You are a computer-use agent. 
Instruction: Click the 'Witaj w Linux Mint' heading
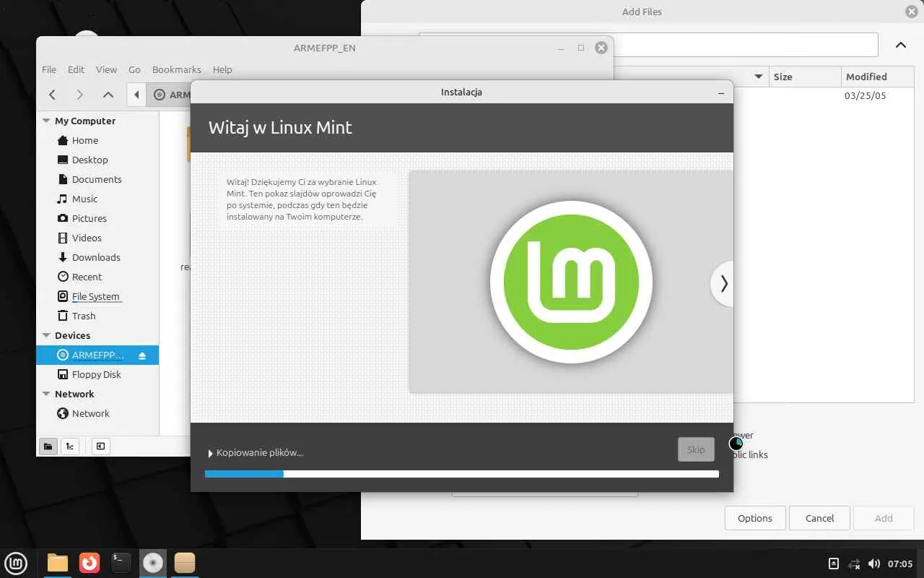(280, 128)
